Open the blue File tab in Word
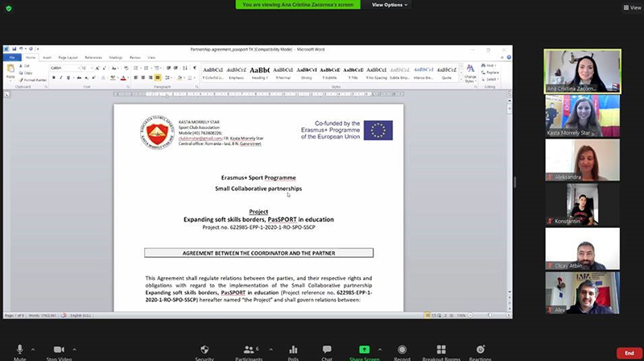The image size is (644, 361). click(12, 57)
